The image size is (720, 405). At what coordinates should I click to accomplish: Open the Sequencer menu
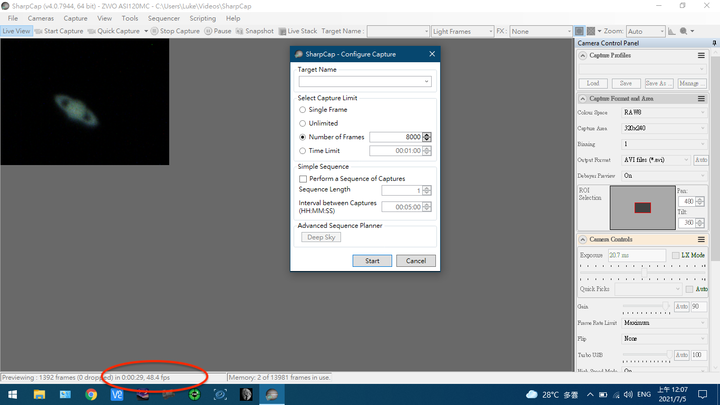pyautogui.click(x=164, y=18)
